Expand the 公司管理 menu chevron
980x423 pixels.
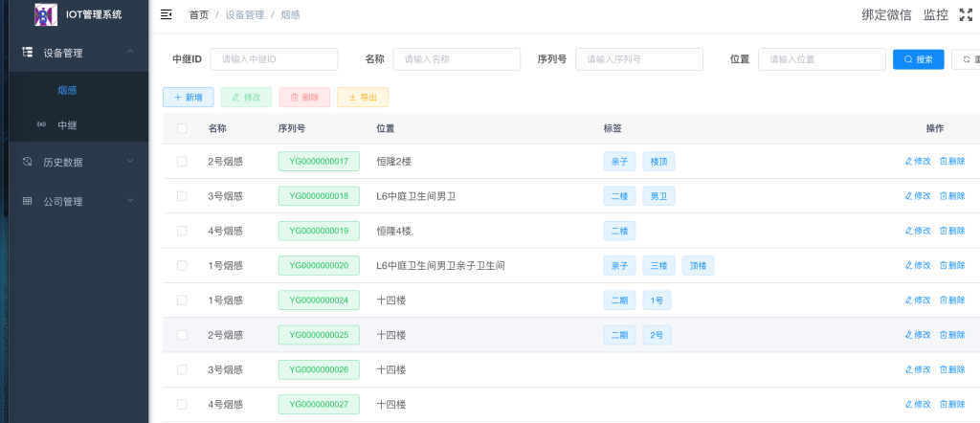click(130, 201)
